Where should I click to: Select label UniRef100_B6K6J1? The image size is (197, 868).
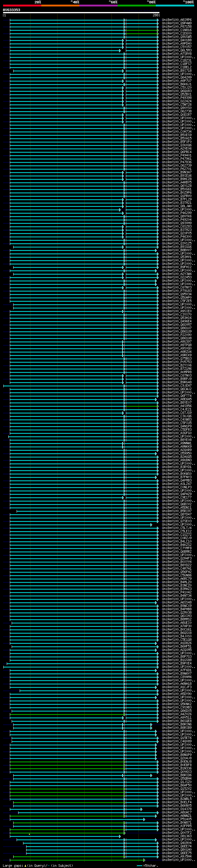[x=177, y=84]
